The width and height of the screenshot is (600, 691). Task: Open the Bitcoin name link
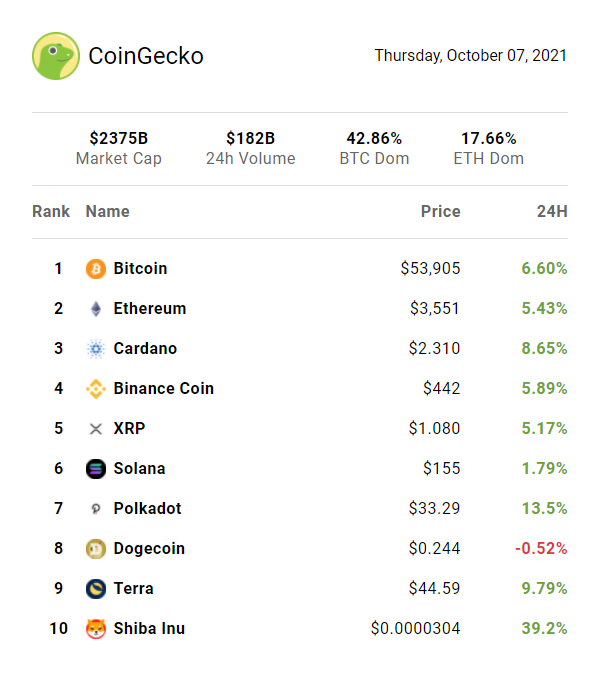[140, 269]
